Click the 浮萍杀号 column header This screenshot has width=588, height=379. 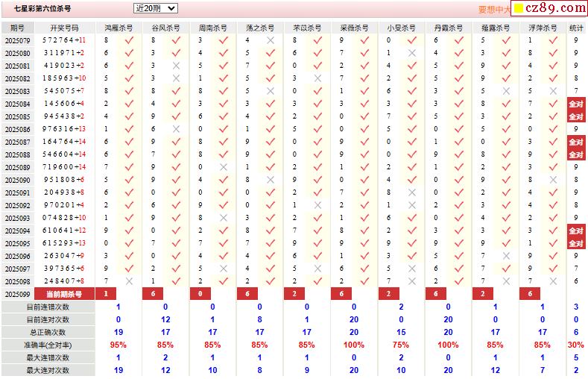point(543,28)
